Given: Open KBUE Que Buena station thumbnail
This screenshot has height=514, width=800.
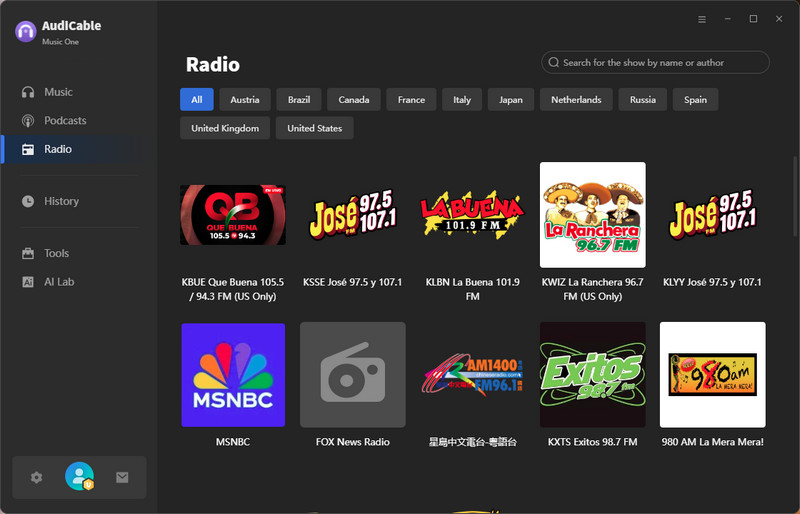Looking at the screenshot, I should pos(233,215).
